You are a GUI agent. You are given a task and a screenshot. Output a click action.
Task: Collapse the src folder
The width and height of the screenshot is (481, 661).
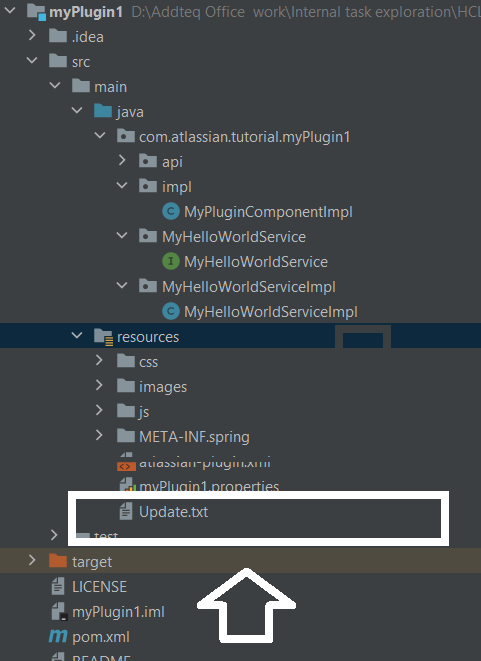tap(32, 61)
